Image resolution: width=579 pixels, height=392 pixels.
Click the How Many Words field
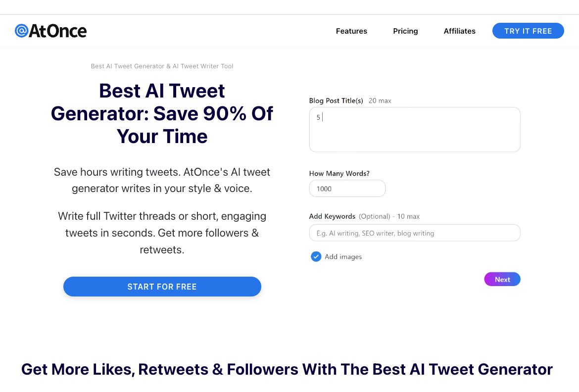coord(347,189)
